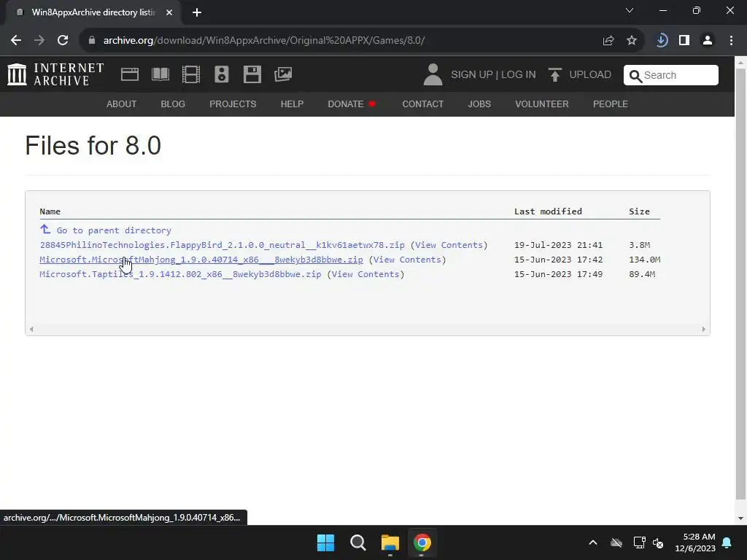Open Chrome profile icon
The width and height of the screenshot is (747, 560).
pyautogui.click(x=708, y=41)
